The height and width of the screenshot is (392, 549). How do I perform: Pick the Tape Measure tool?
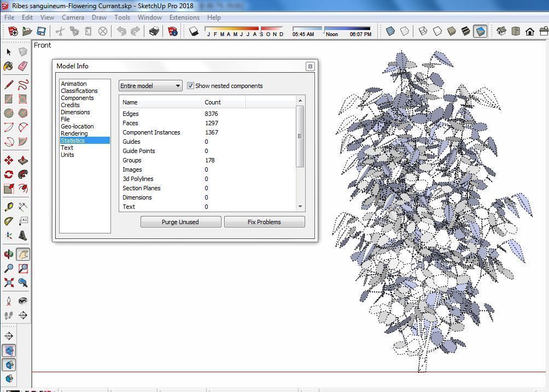pos(9,207)
